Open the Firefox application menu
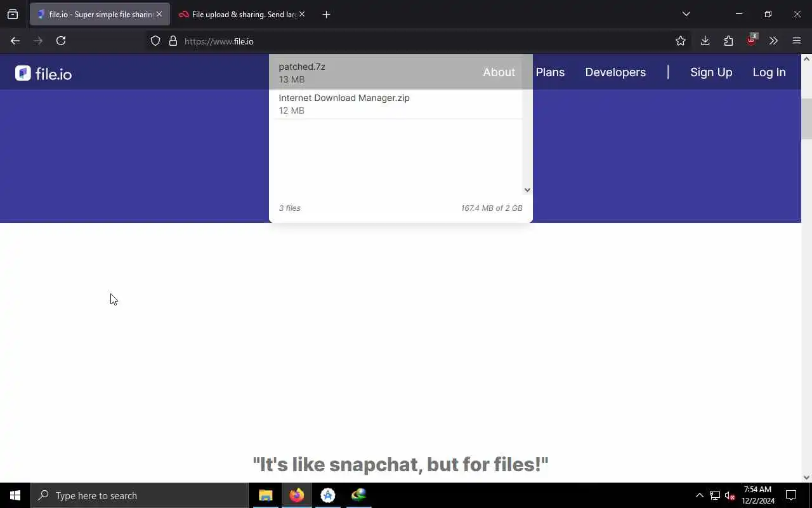The height and width of the screenshot is (508, 812). pyautogui.click(x=797, y=41)
